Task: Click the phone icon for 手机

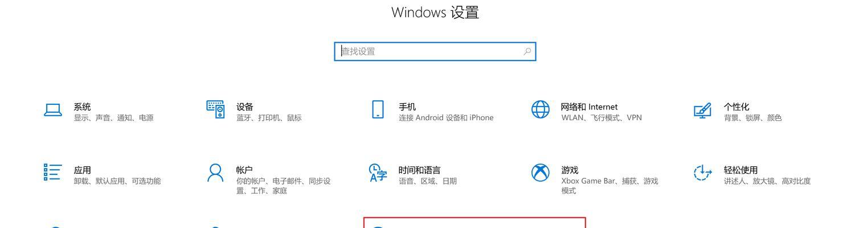Action: [378, 109]
